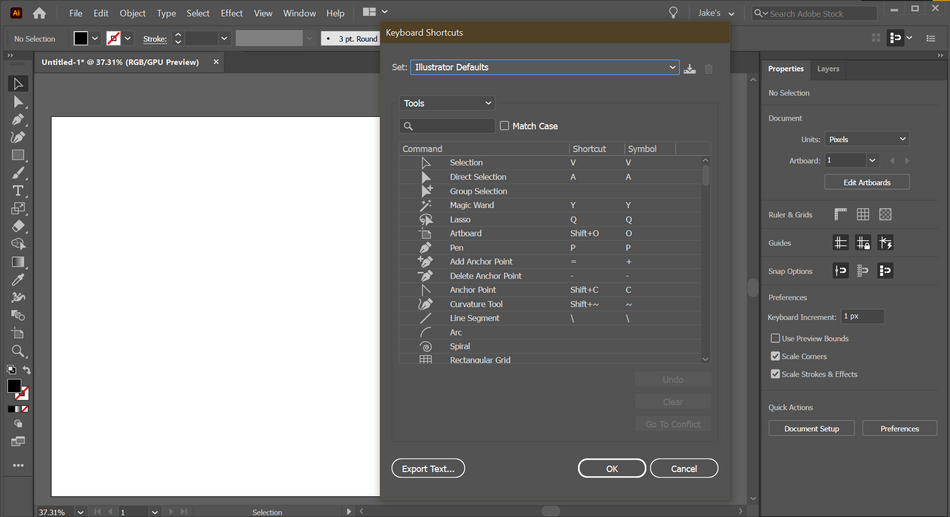Viewport: 950px width, 517px height.
Task: Open the stroke weight dropdown
Action: 224,38
